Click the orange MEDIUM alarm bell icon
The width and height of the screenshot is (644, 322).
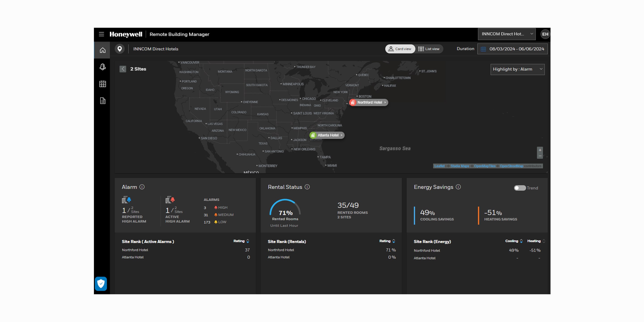click(x=216, y=215)
